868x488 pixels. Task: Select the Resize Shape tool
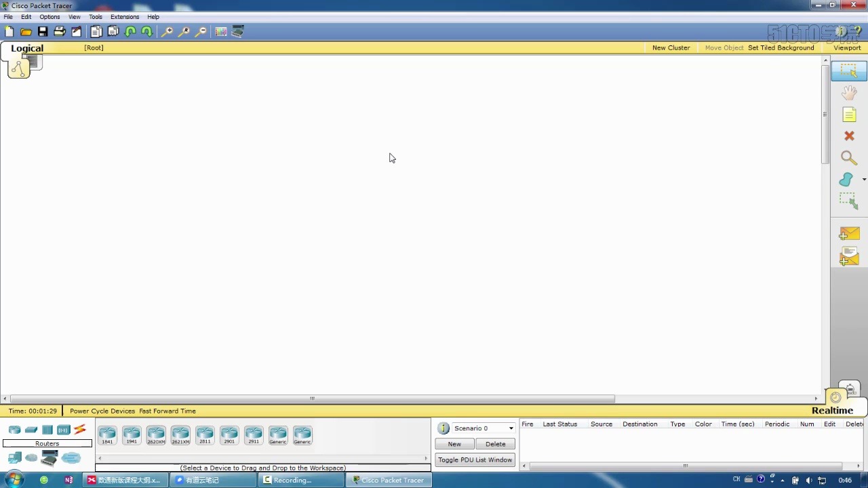click(848, 201)
